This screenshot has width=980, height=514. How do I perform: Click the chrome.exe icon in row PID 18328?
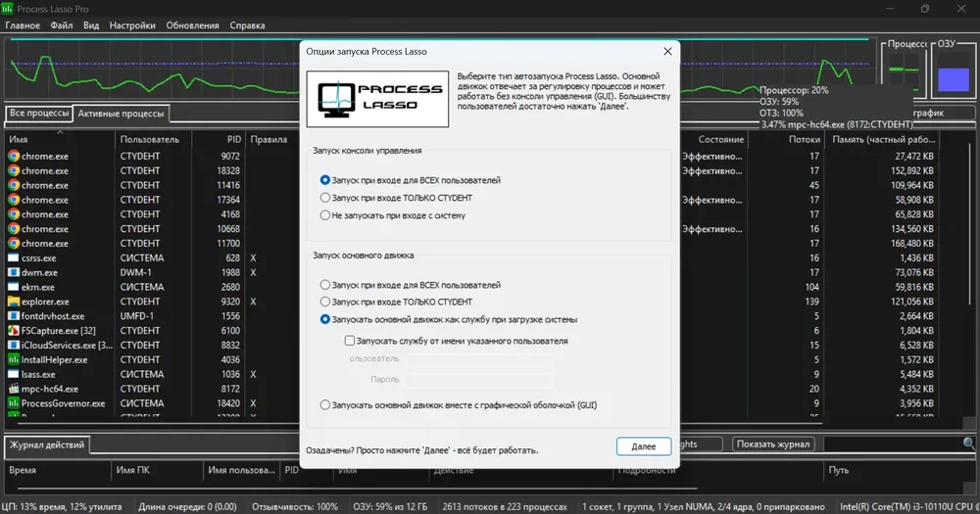coord(14,170)
